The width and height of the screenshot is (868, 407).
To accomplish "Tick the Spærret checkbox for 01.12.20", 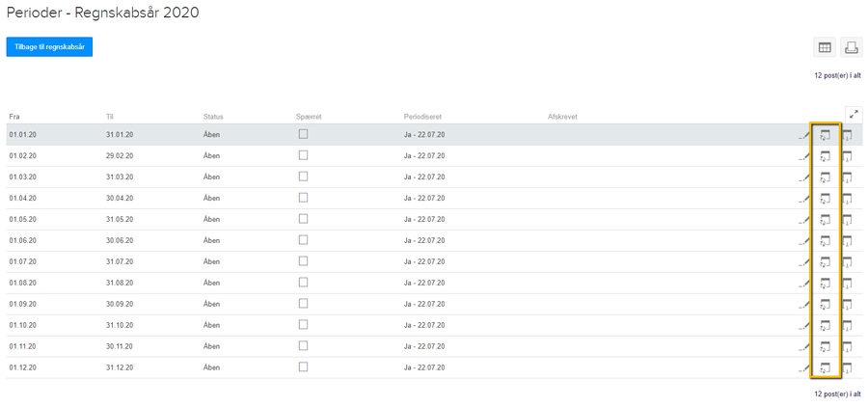I will 303,366.
